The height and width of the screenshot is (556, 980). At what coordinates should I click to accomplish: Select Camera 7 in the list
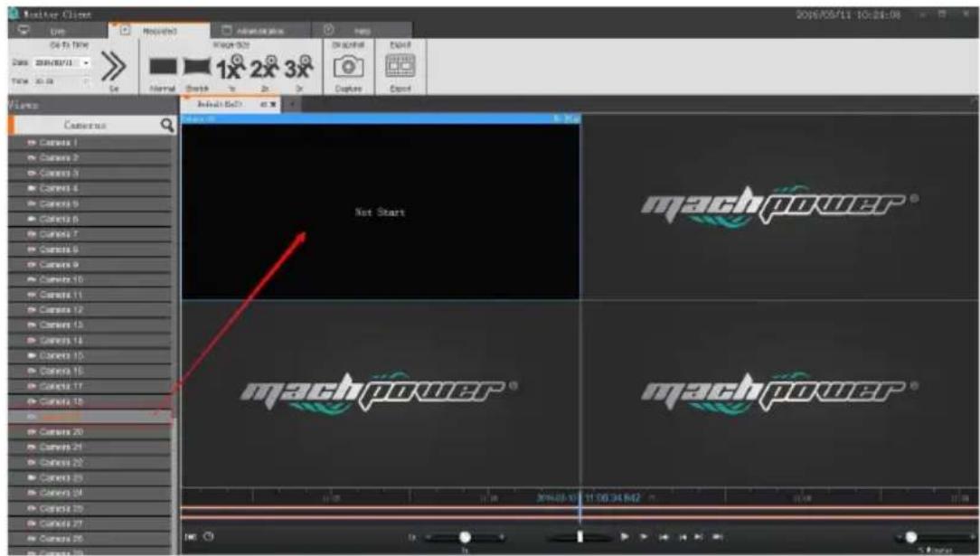coord(90,234)
